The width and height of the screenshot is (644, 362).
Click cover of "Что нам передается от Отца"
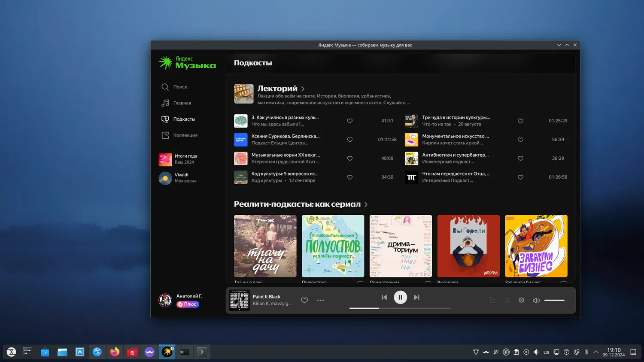coord(412,177)
